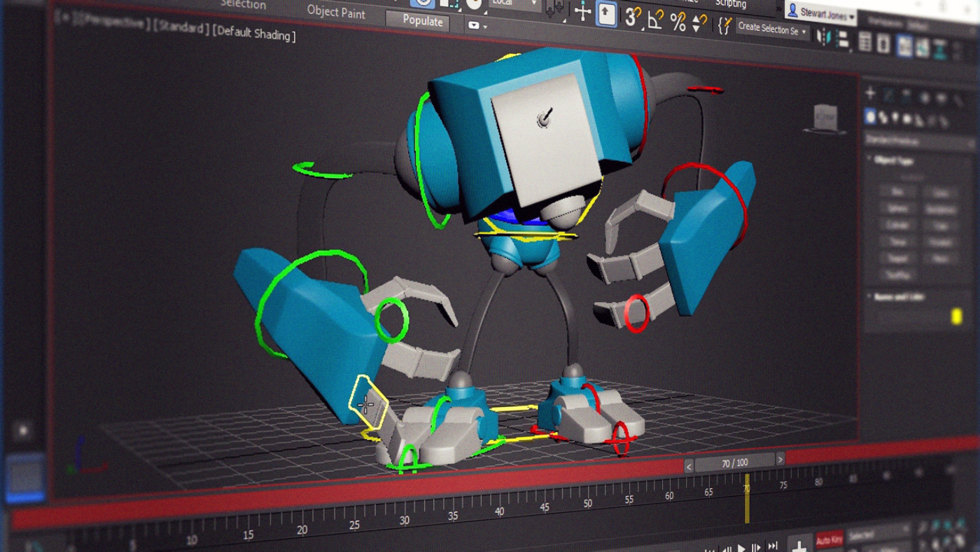Click the Cylinder primitive button

[x=897, y=226]
